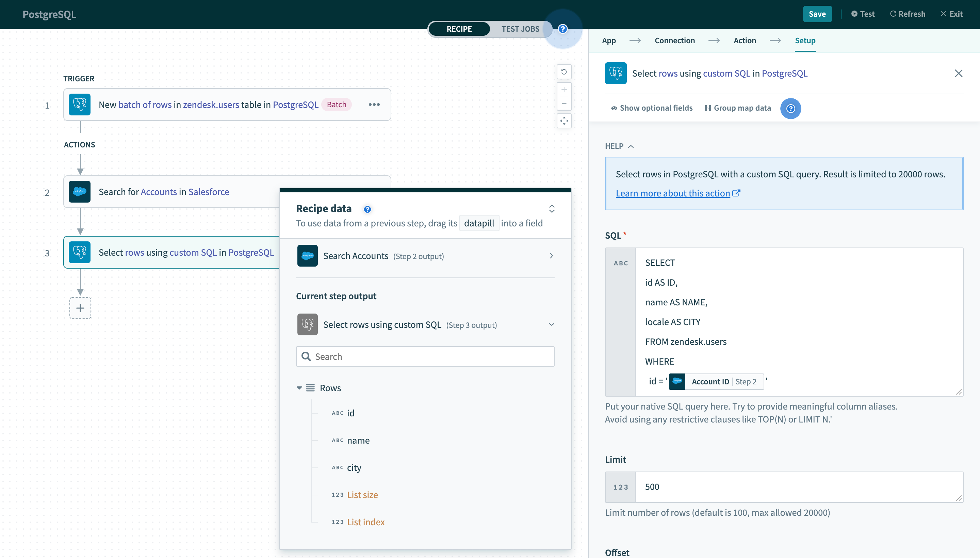Open the Connection tab
Viewport: 980px width, 558px height.
click(x=674, y=41)
